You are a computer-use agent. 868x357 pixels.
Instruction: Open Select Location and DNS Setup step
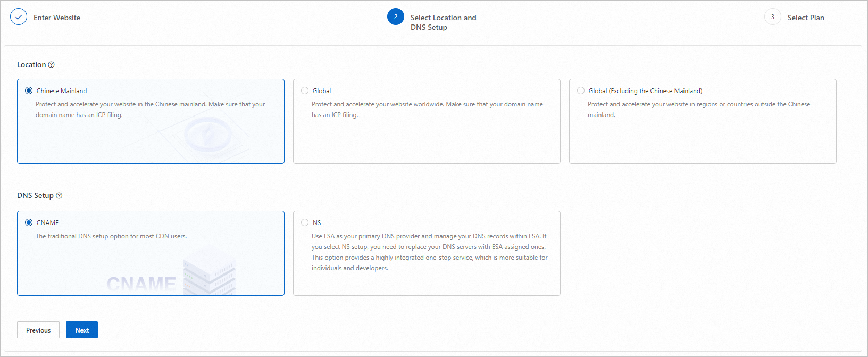[444, 22]
